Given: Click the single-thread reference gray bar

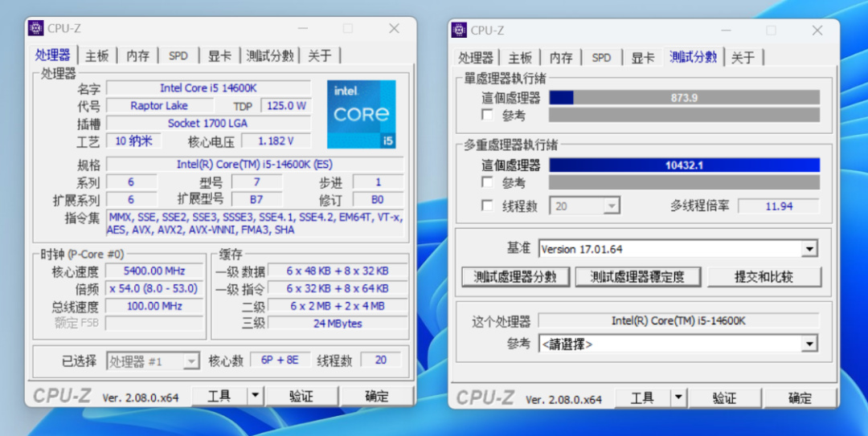Looking at the screenshot, I should (x=684, y=115).
